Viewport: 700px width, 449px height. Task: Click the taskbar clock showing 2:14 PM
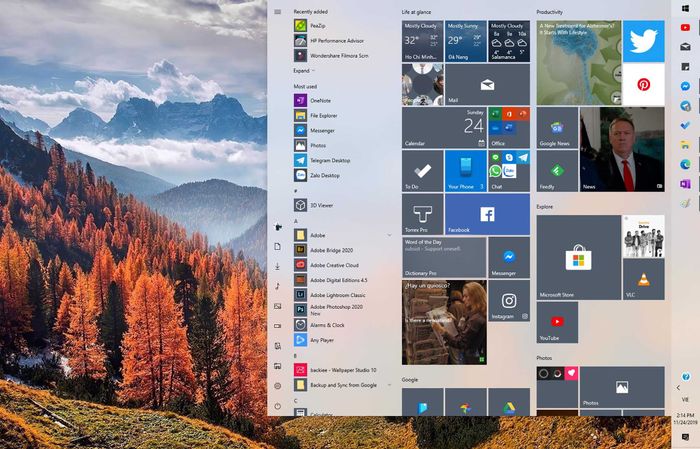point(685,418)
